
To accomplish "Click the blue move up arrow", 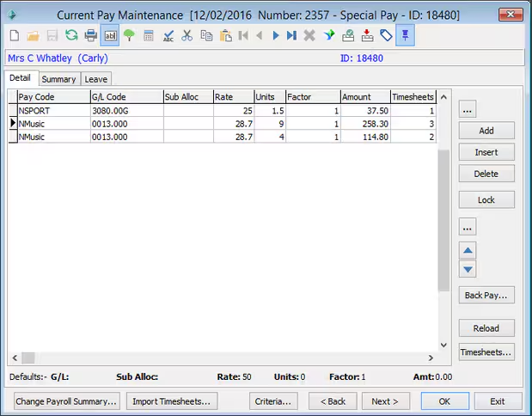I will [x=468, y=251].
